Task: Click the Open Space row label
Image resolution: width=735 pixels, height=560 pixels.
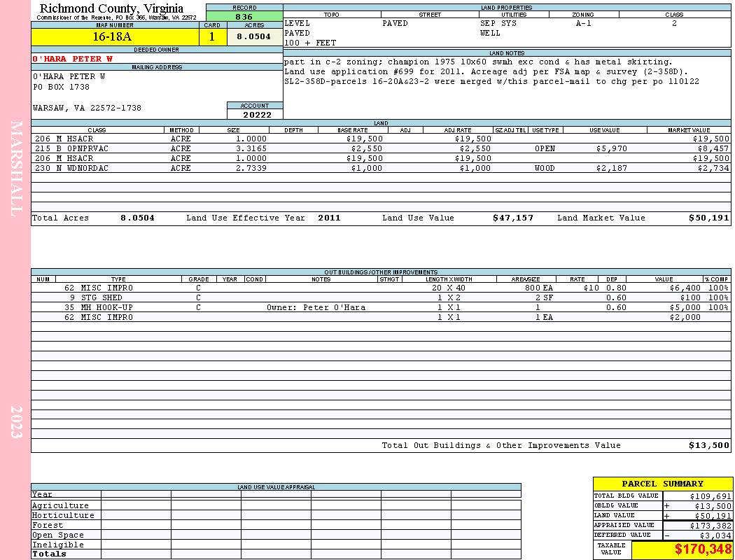Action: tap(57, 535)
